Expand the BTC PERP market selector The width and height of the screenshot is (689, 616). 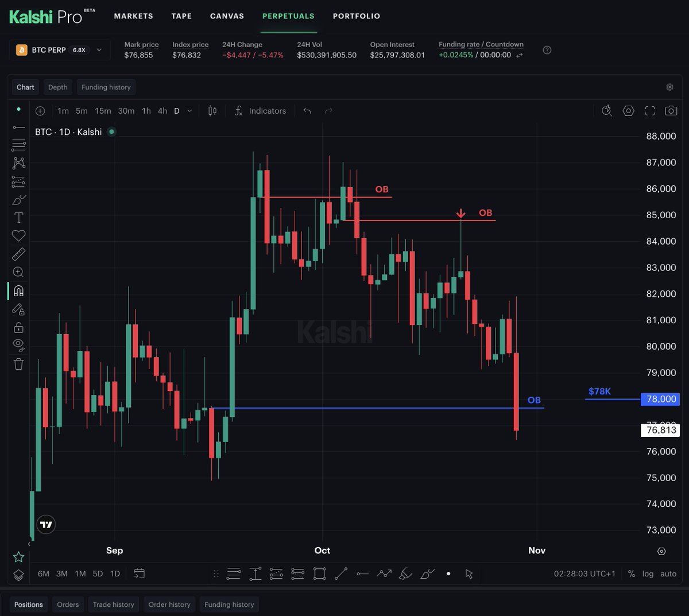coord(60,50)
